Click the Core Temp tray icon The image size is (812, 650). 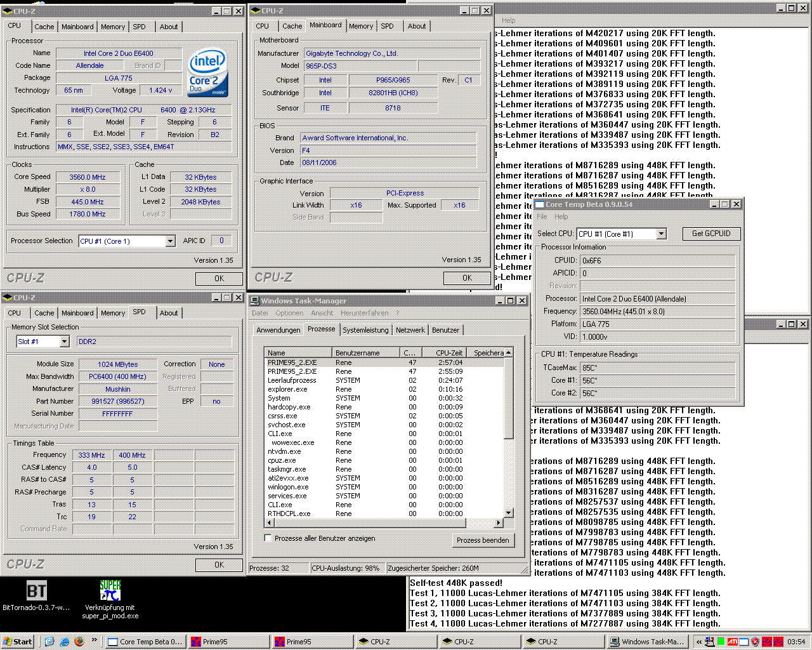[744, 642]
